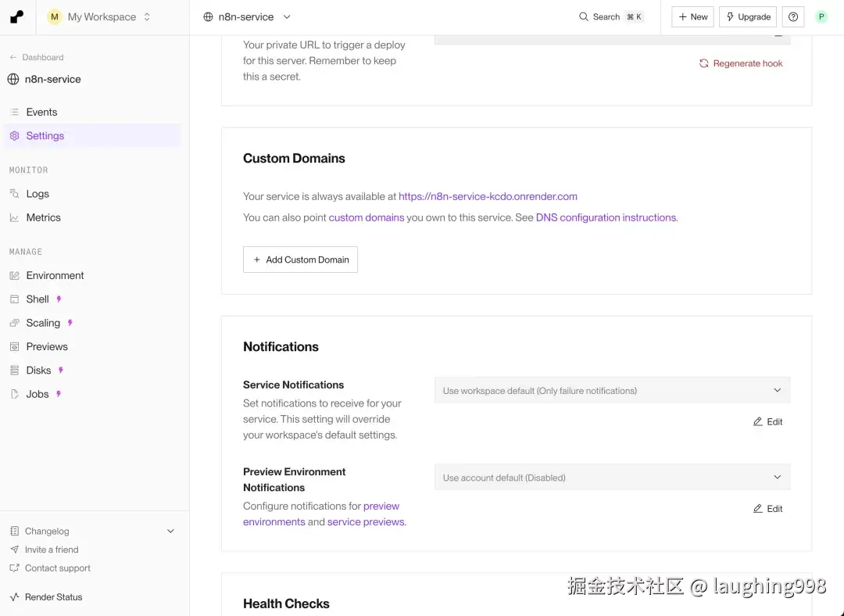
Task: Open the user profile avatar
Action: point(821,17)
